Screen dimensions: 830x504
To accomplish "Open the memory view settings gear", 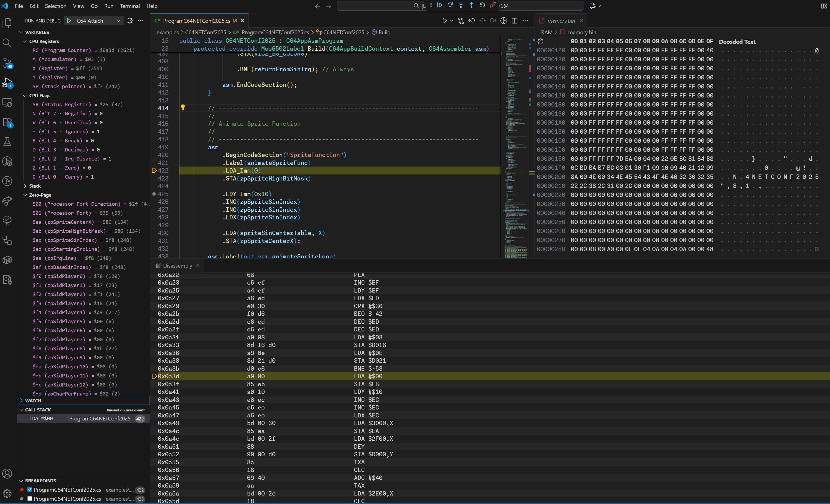I will (541, 41).
